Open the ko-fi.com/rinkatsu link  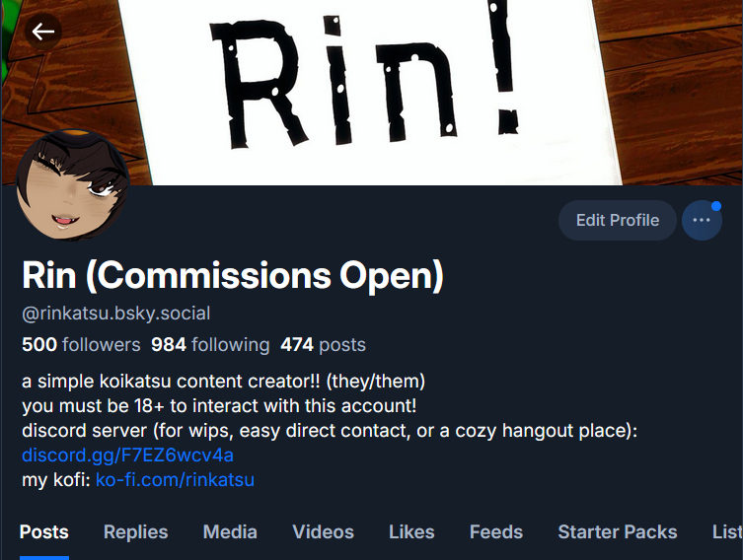click(175, 479)
